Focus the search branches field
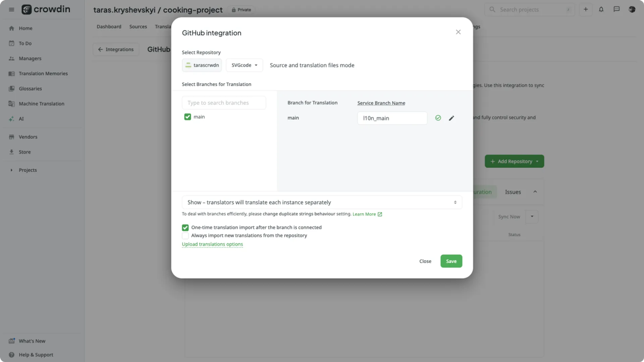This screenshot has height=362, width=644. pos(224,103)
